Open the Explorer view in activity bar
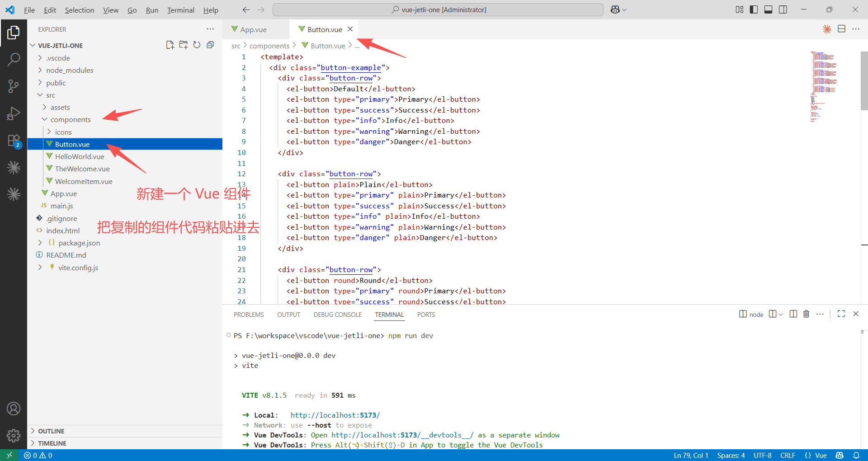This screenshot has width=868, height=461. [14, 33]
